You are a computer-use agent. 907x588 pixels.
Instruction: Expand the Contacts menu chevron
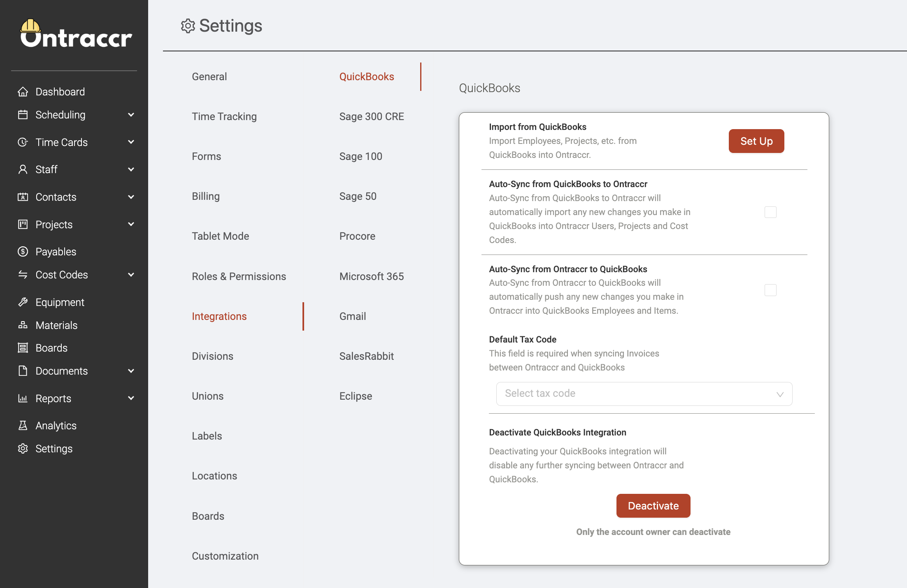click(x=131, y=197)
